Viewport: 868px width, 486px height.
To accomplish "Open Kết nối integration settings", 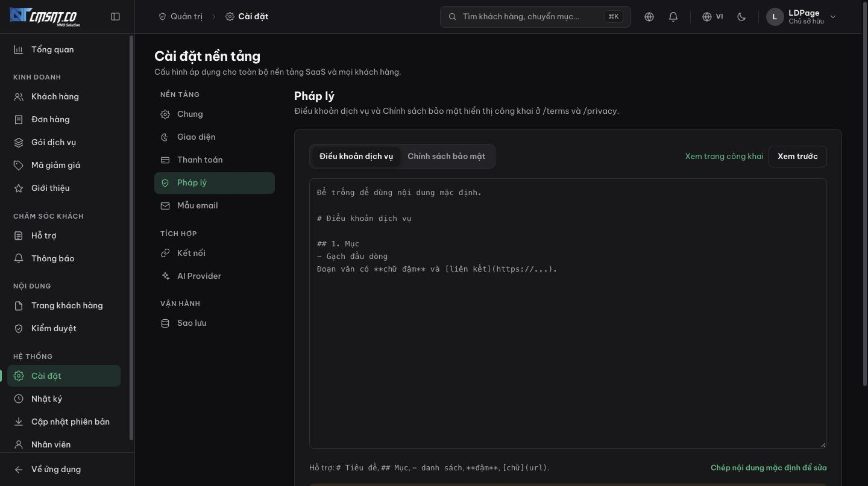I will click(215, 254).
